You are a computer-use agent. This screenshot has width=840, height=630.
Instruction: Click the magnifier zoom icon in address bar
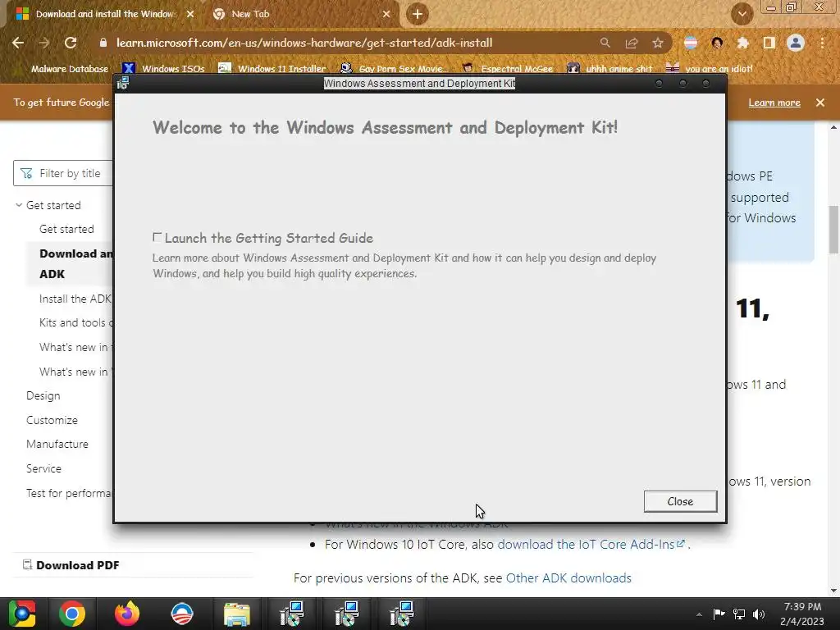[605, 43]
